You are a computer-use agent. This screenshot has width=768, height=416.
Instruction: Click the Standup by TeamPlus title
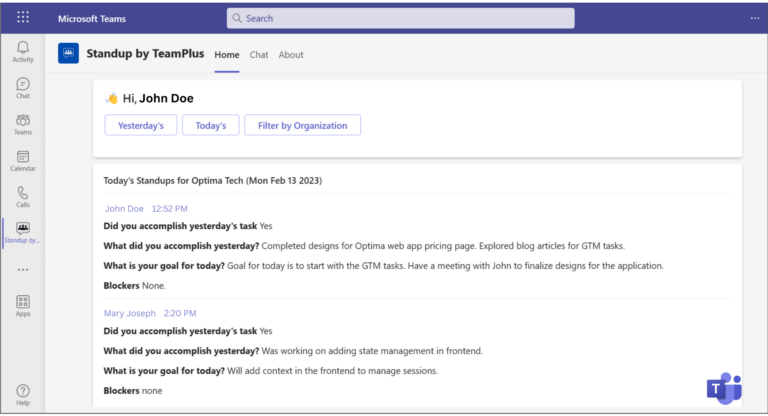point(145,53)
